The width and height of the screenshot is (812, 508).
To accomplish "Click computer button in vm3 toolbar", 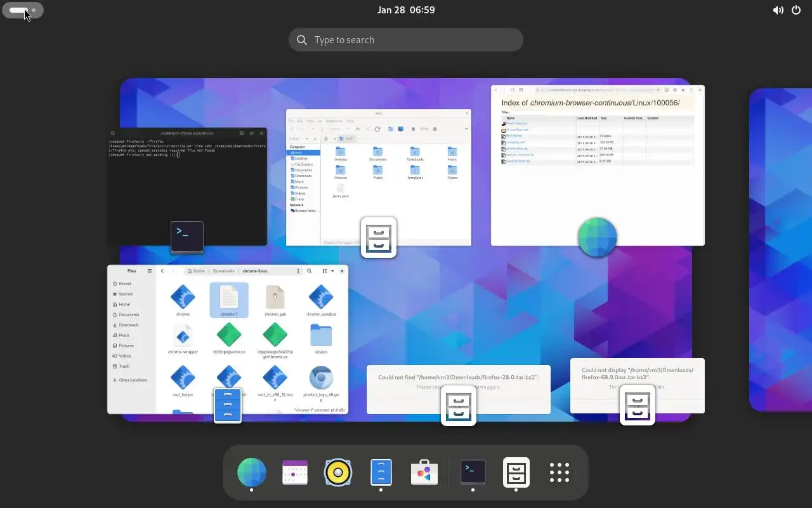I will [401, 129].
